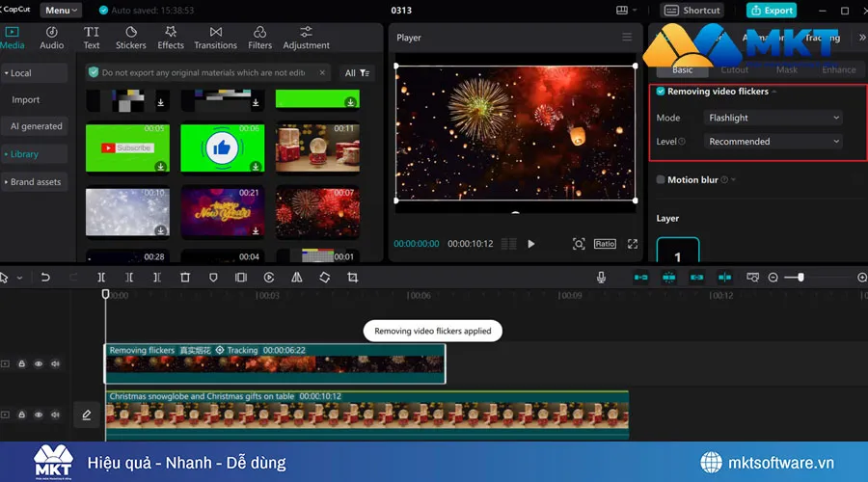This screenshot has height=482, width=868.
Task: Toggle preview axis icon
Action: [x=724, y=278]
